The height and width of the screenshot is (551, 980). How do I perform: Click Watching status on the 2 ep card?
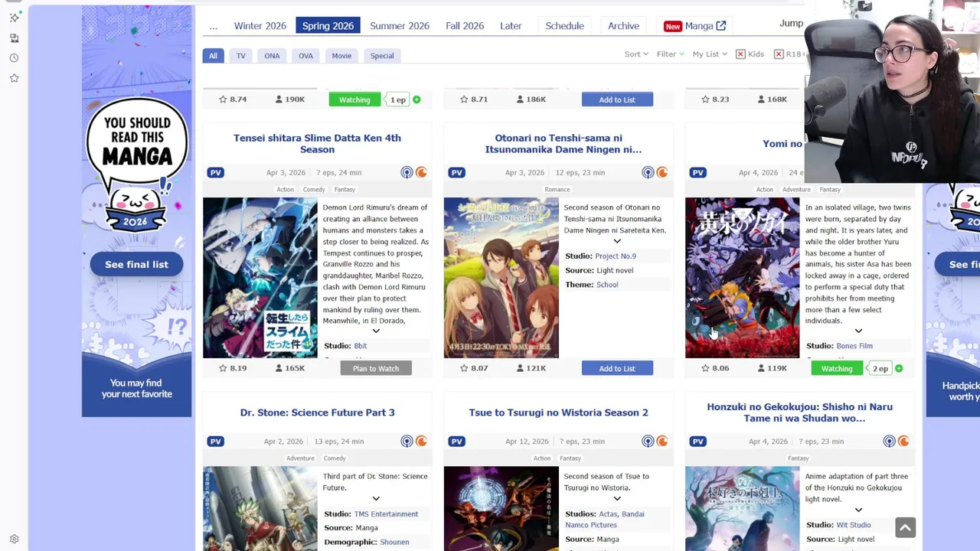coord(837,369)
